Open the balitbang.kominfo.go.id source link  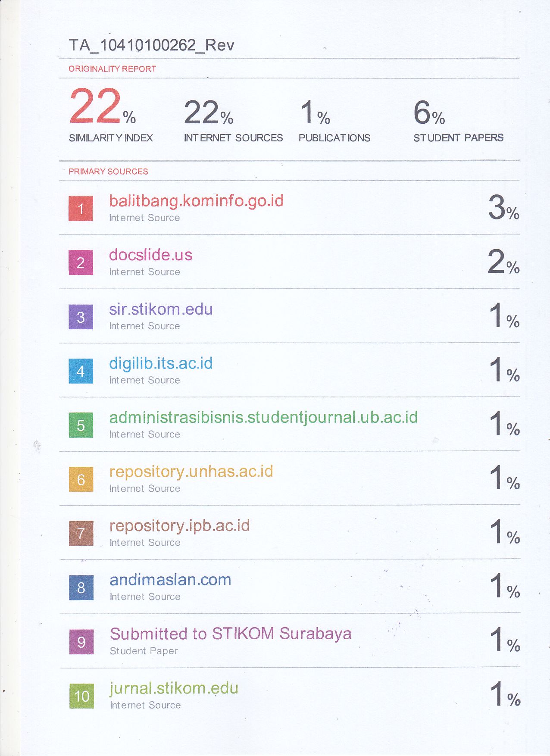(196, 201)
